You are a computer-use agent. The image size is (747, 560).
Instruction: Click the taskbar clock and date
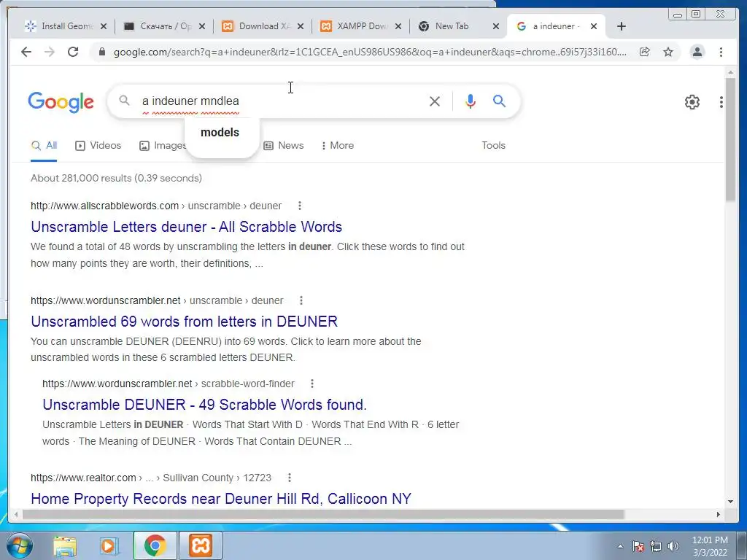pyautogui.click(x=710, y=546)
